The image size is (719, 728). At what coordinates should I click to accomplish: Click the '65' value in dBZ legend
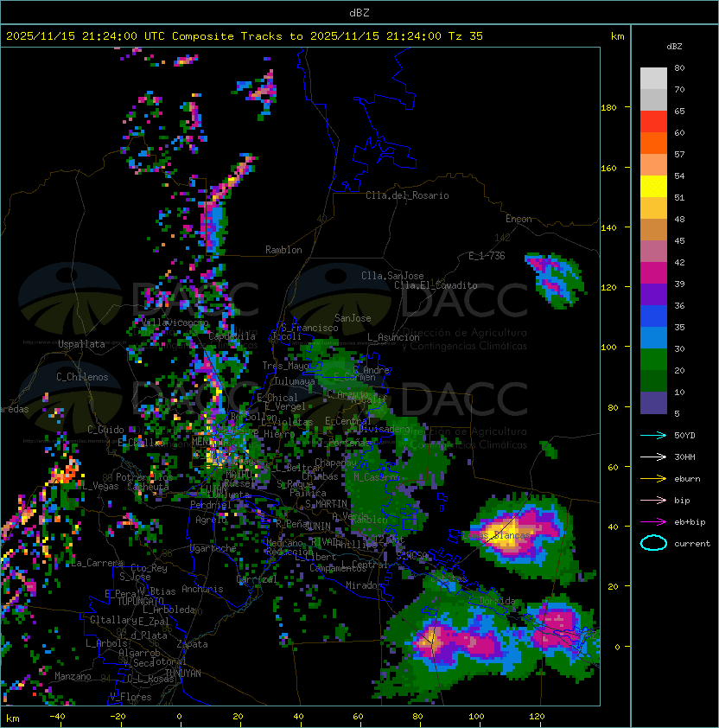[679, 111]
